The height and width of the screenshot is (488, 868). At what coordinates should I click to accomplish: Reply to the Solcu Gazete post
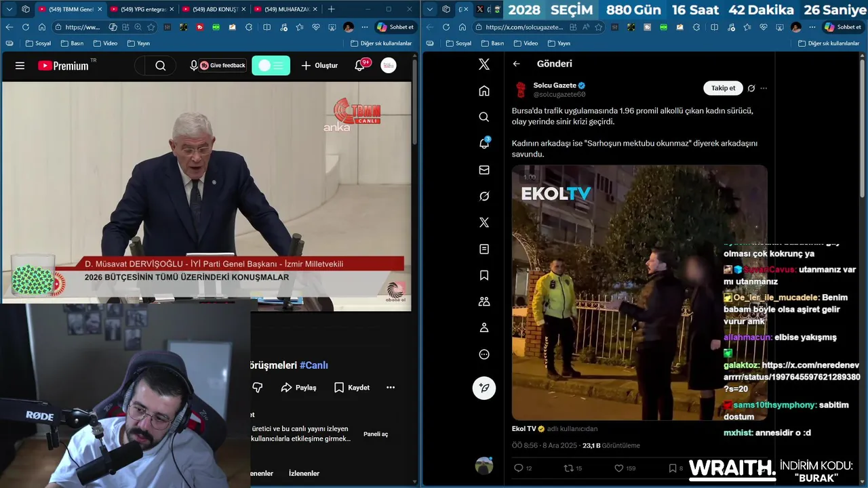pyautogui.click(x=519, y=468)
